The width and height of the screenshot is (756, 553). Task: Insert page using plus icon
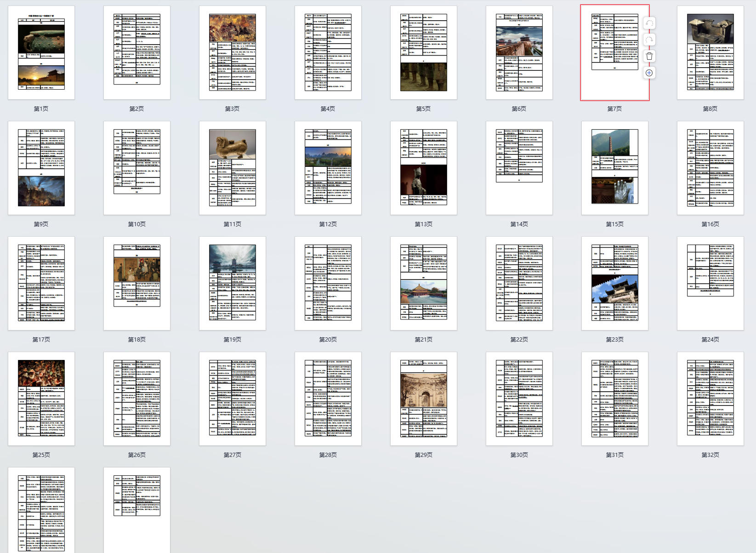pos(649,73)
